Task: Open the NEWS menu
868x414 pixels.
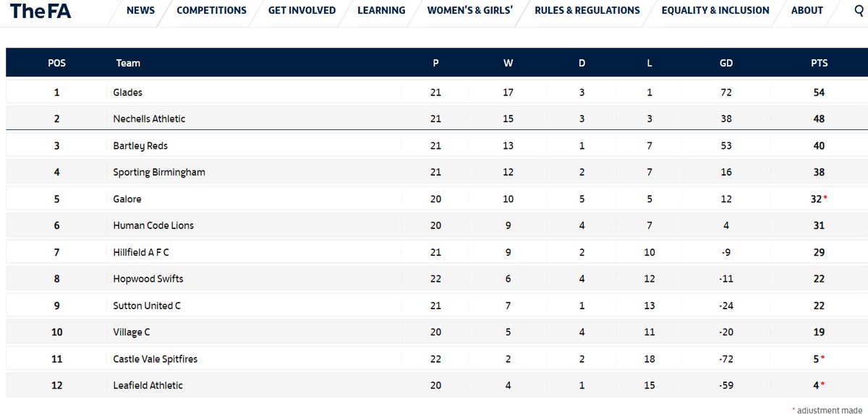Action: pos(140,10)
